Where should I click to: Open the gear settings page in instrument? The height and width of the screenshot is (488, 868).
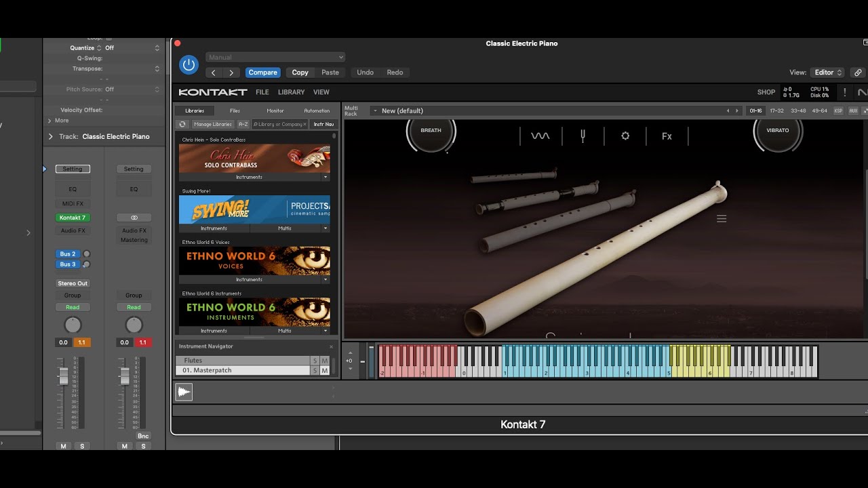click(625, 136)
